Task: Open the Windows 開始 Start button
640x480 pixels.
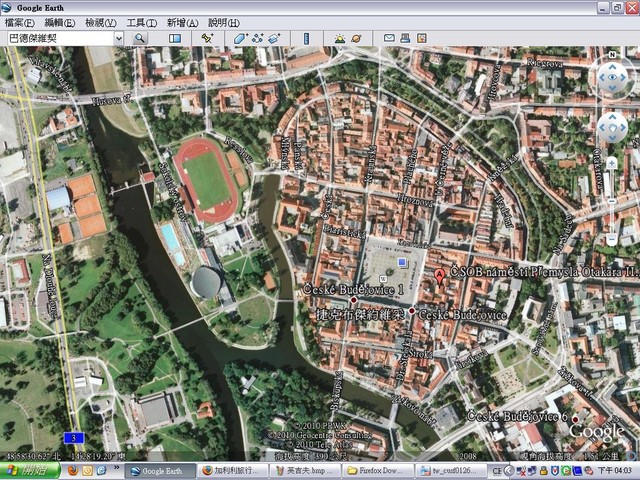Action: click(30, 471)
